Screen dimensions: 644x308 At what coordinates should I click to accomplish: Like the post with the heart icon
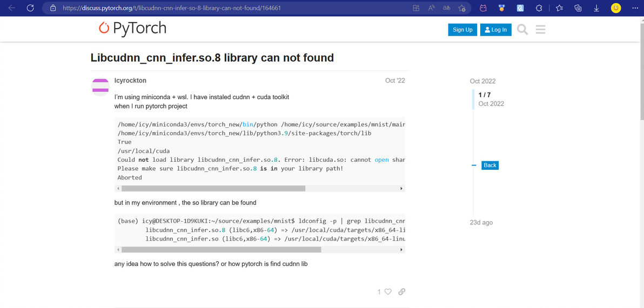coord(387,292)
